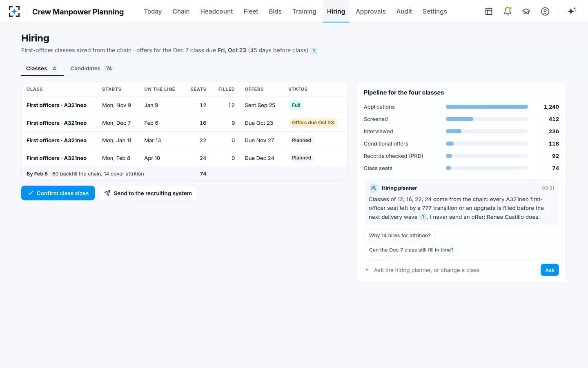Click the 'Due Dec 24' offers cell
Image resolution: width=588 pixels, height=368 pixels.
(259, 158)
